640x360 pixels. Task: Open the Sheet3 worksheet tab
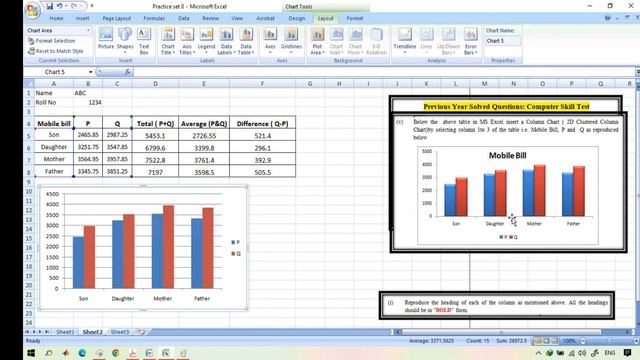[x=120, y=332]
